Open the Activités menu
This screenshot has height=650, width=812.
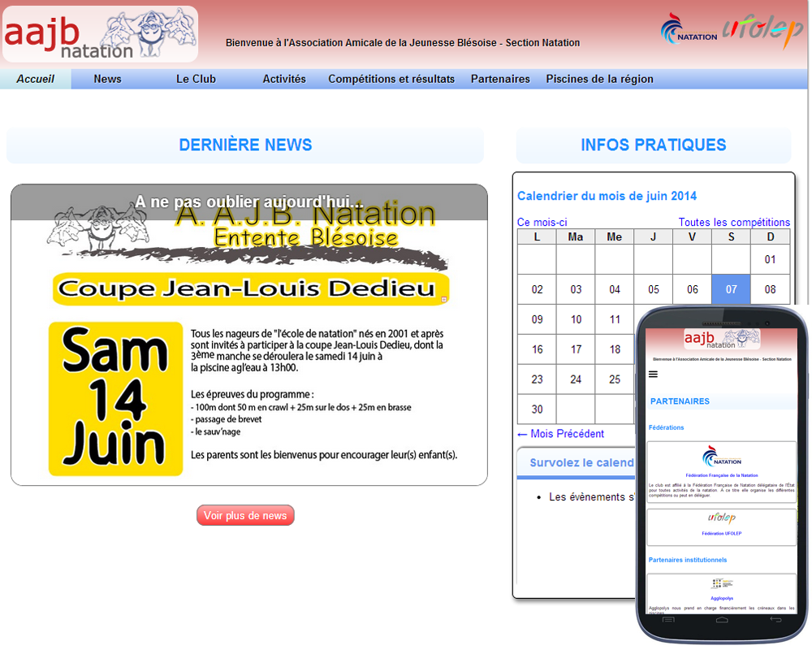click(x=283, y=79)
